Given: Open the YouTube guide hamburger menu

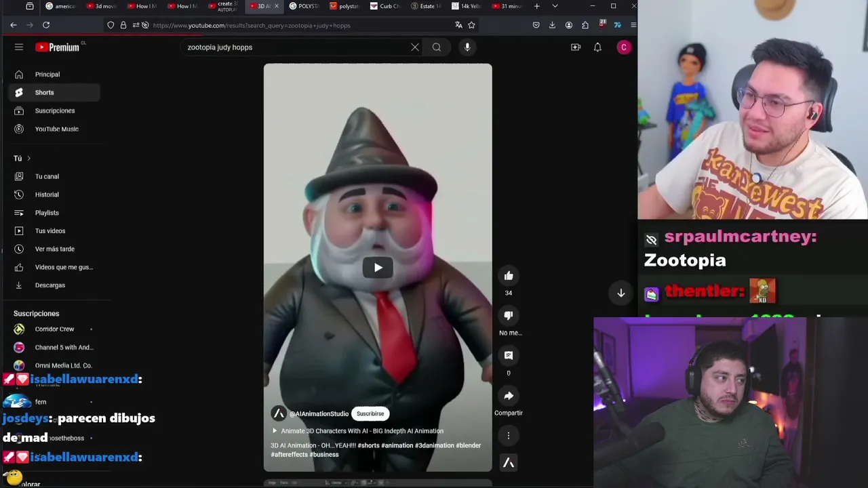Looking at the screenshot, I should click(19, 47).
